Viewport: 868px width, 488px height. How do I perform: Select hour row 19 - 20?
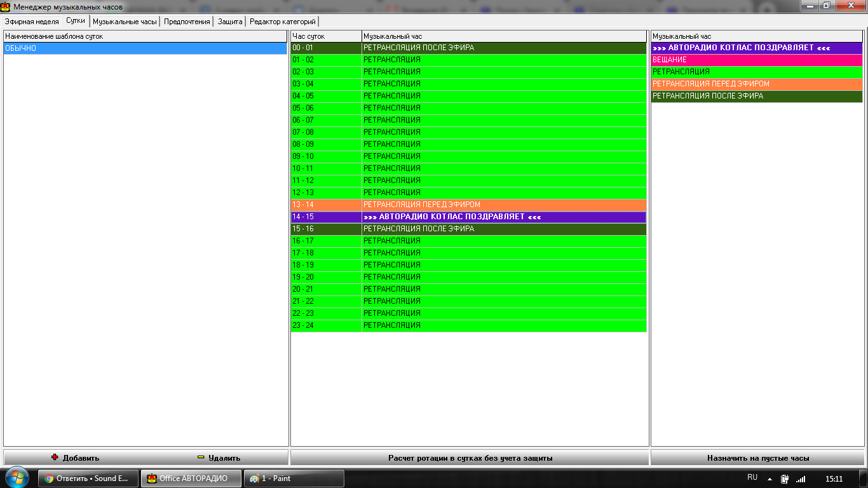tap(468, 278)
